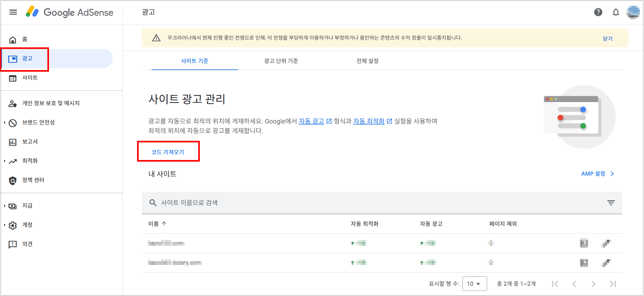The width and height of the screenshot is (644, 296).
Task: Click the 사이트 layout icon
Action: [12, 78]
